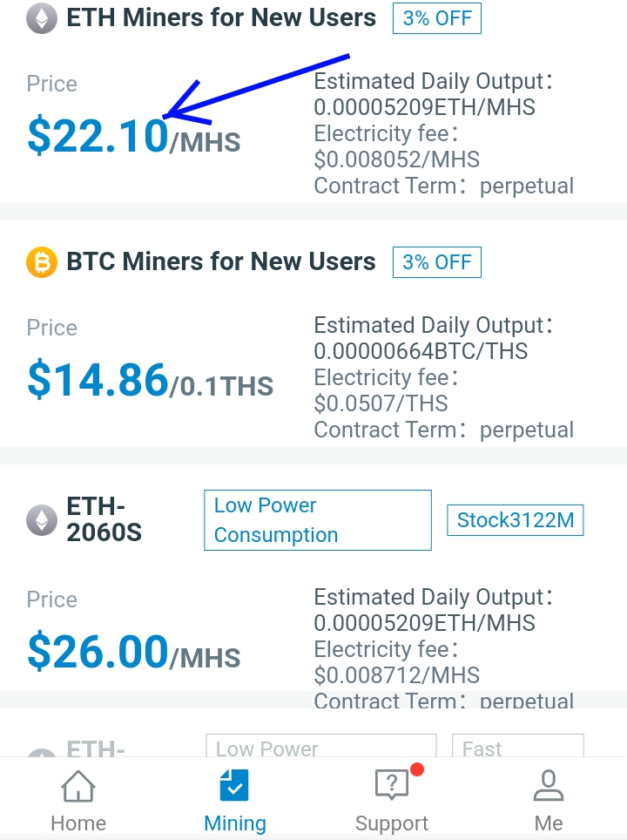The image size is (627, 840).
Task: Tap the Stock3122M tag
Action: click(516, 520)
